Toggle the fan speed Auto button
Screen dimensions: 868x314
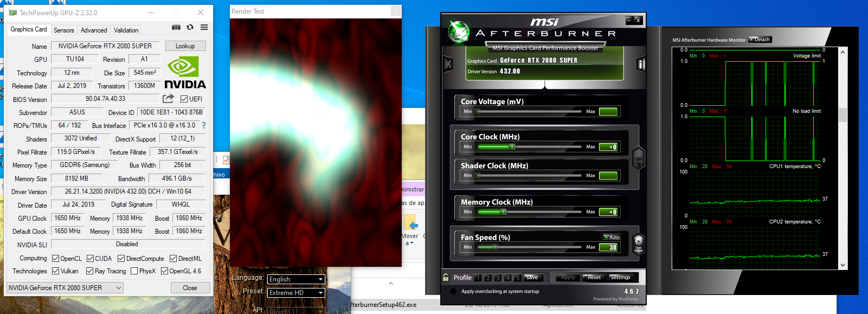[x=612, y=237]
